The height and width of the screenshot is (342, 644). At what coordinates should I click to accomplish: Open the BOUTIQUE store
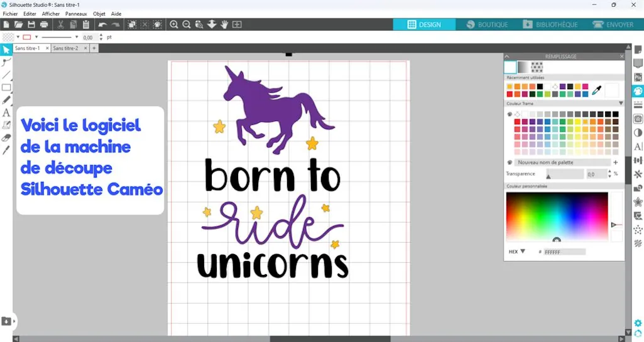[x=487, y=24]
